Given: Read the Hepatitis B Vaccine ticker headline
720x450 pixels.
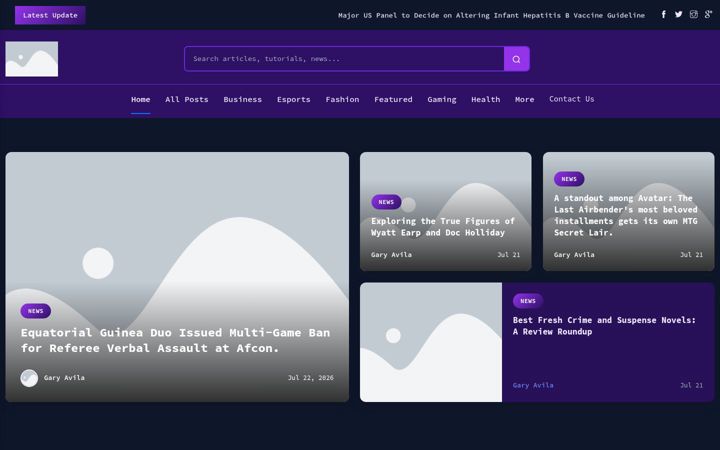Looking at the screenshot, I should click(491, 15).
